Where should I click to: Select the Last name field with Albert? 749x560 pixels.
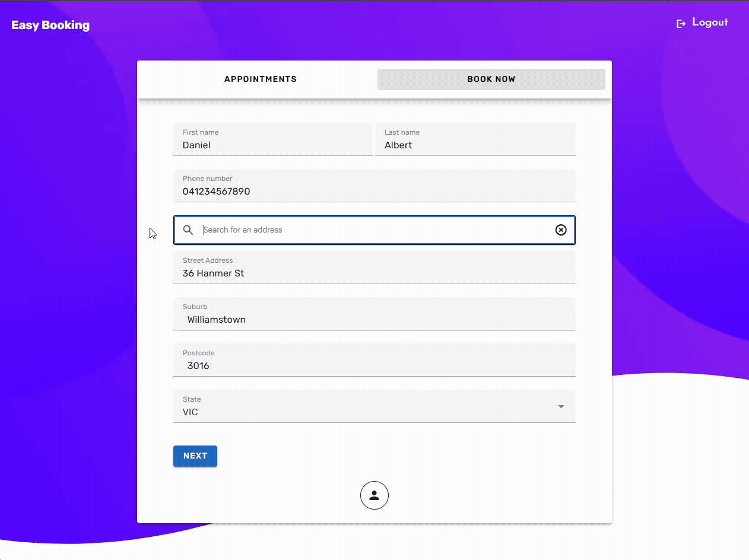click(x=475, y=145)
